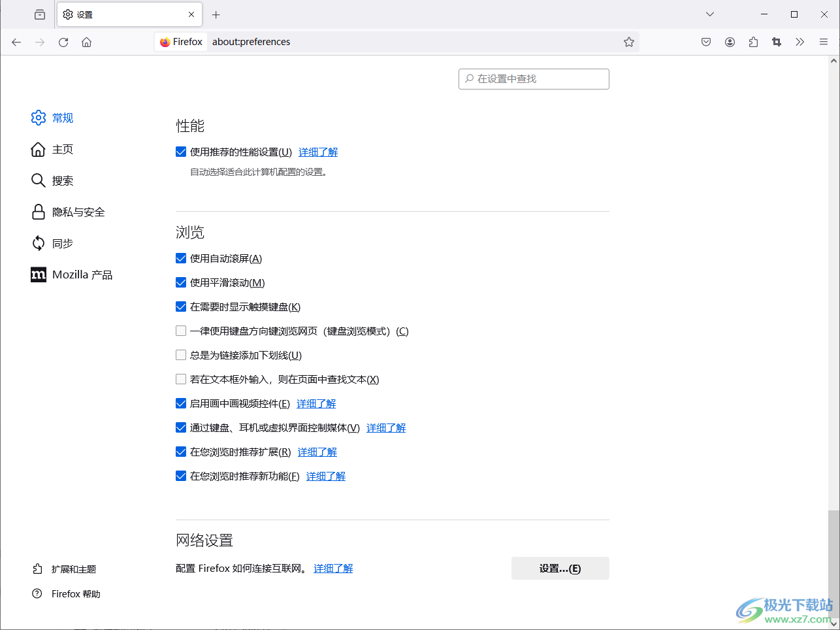Open the list all tabs dropdown
This screenshot has height=630, width=840.
[710, 14]
